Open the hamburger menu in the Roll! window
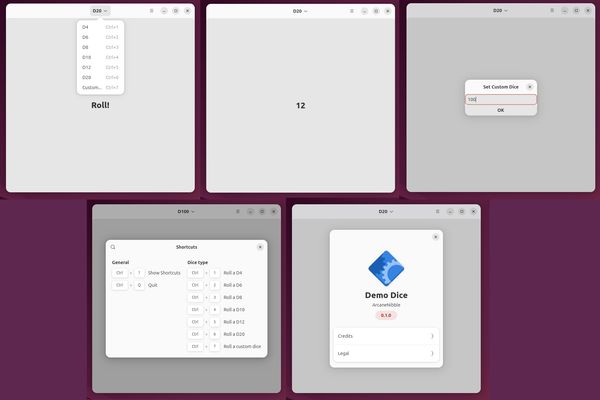 click(152, 11)
